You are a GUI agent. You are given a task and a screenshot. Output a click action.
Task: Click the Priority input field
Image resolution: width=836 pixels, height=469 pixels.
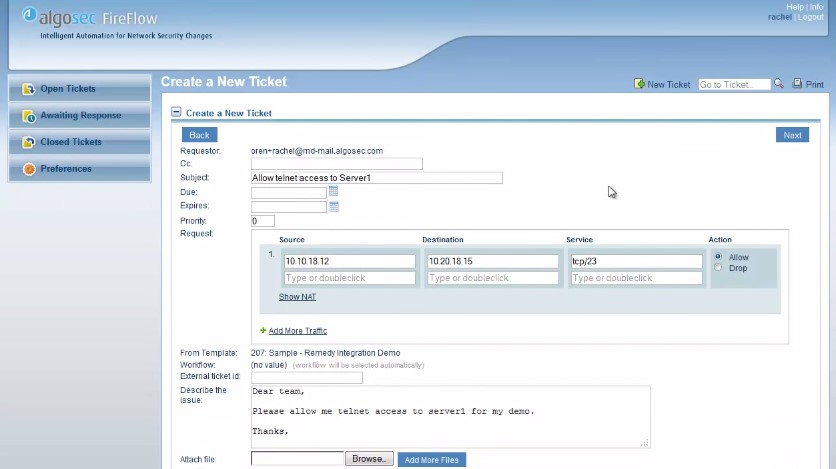(263, 221)
